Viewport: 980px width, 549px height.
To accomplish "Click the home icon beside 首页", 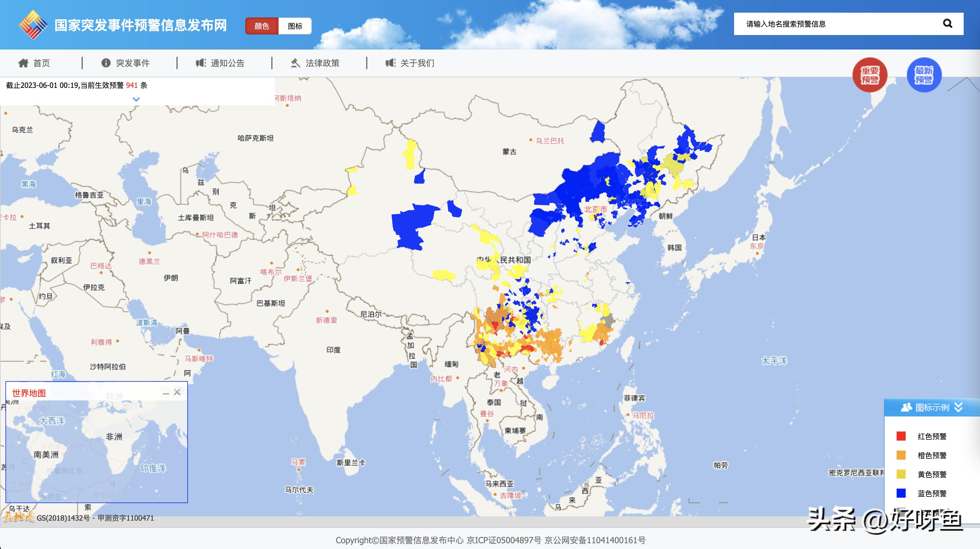I will click(23, 63).
